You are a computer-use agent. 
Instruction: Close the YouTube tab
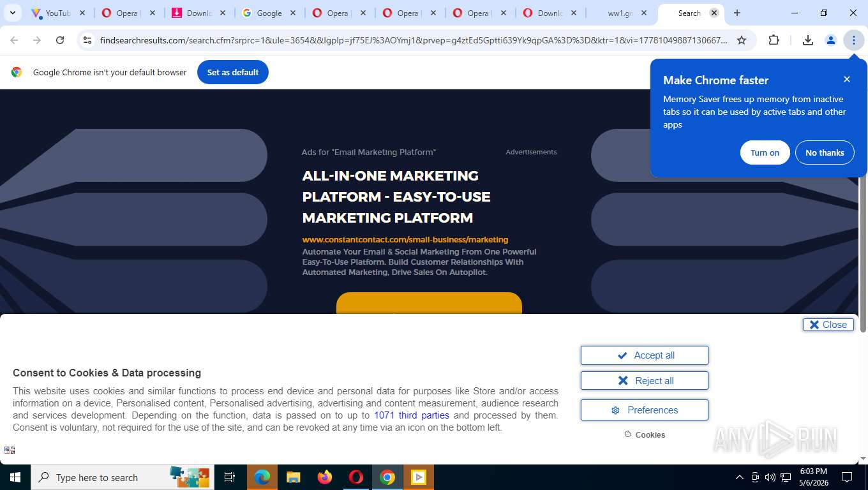tap(82, 13)
